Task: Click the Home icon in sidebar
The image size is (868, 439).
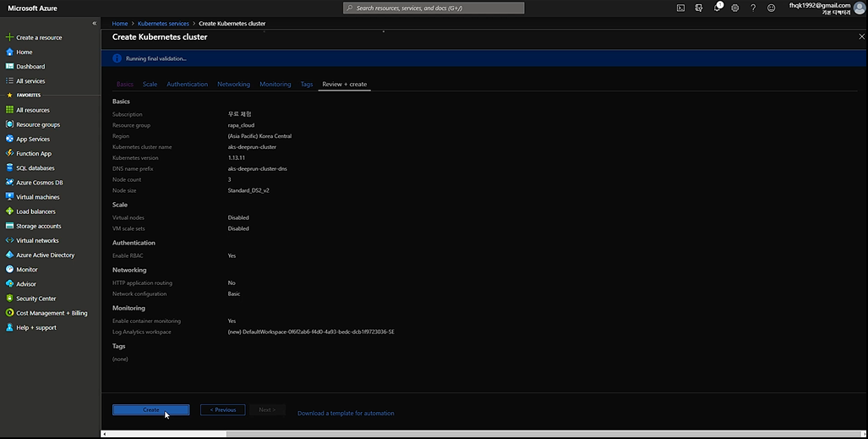Action: point(9,52)
